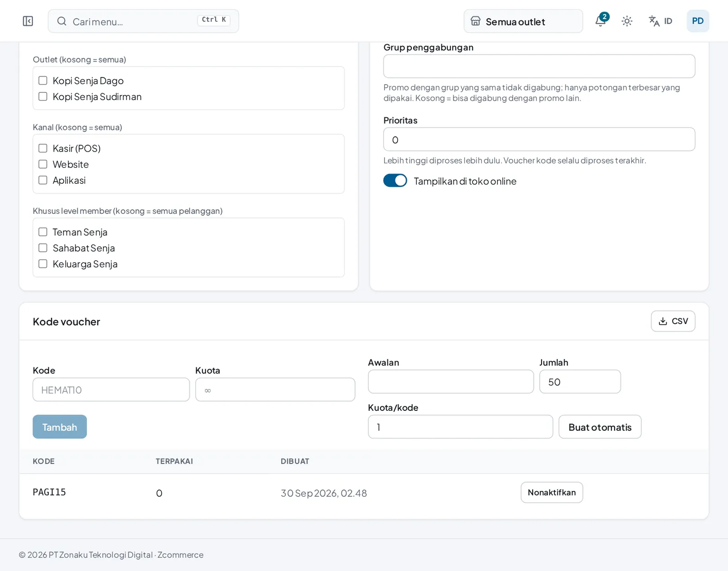Tick Kasir (POS) channel checkbox
The height and width of the screenshot is (571, 728).
43,148
